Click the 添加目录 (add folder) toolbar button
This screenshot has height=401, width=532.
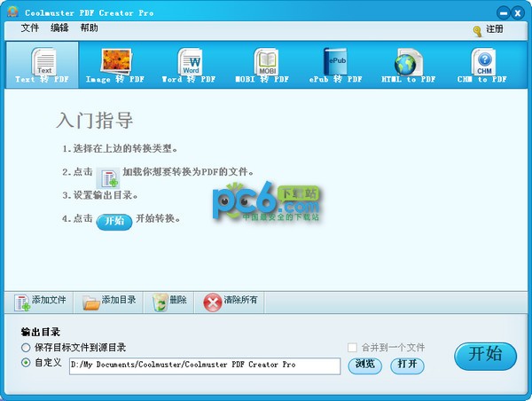(x=108, y=302)
